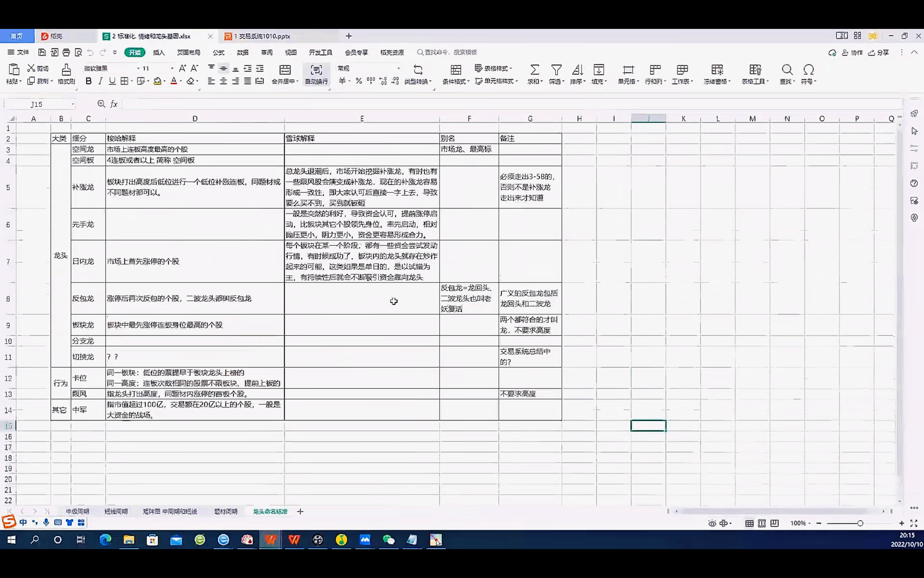Click the increase font size icon
The width and height of the screenshot is (924, 578).
[x=183, y=68]
